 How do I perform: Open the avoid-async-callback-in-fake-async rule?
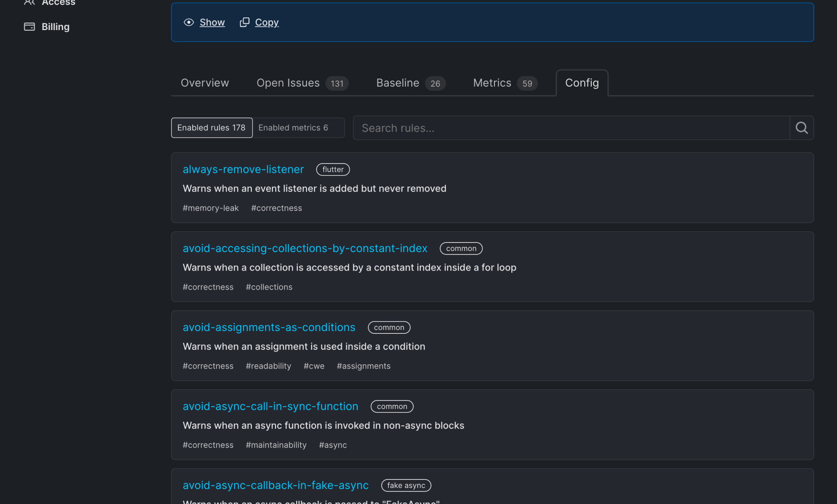[276, 485]
